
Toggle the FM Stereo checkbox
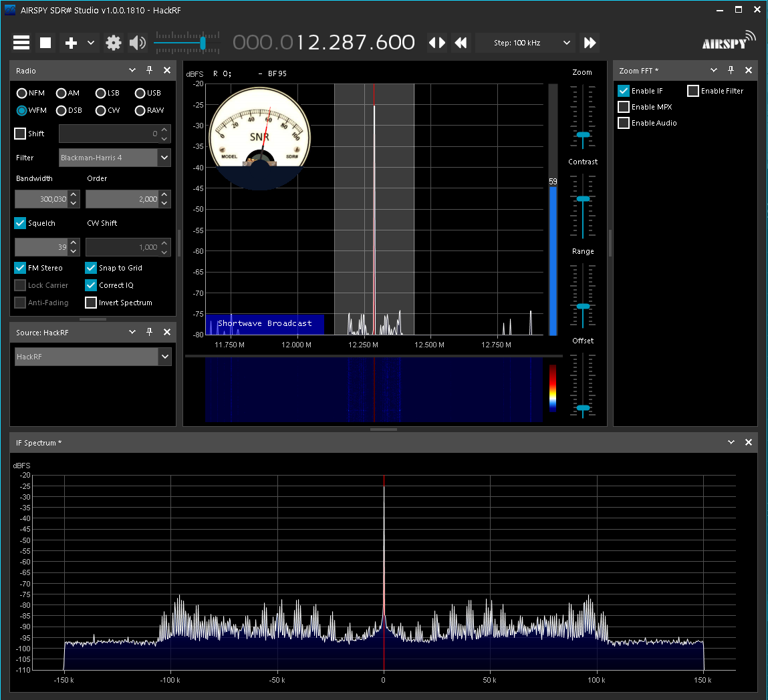pos(20,268)
